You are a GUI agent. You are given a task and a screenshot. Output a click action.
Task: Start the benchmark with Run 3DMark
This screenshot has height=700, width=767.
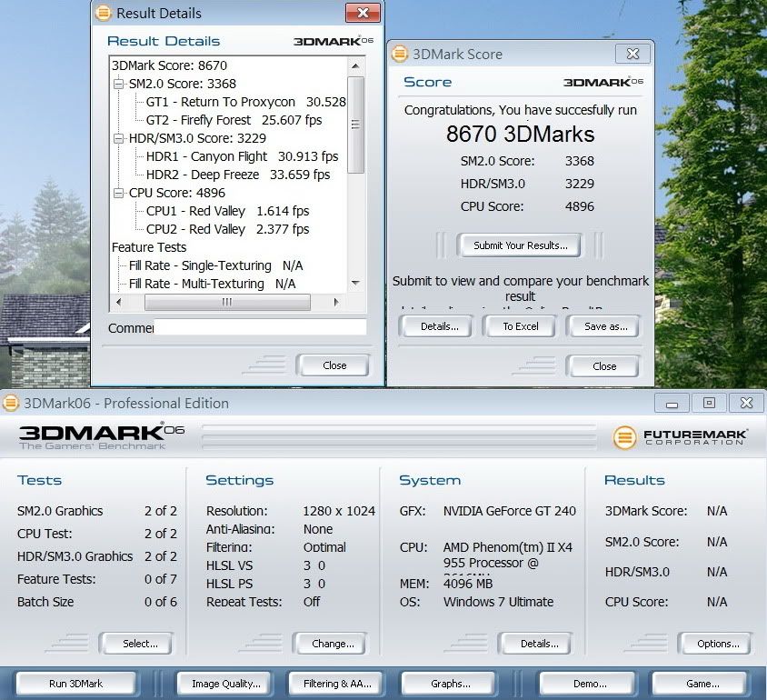[75, 684]
